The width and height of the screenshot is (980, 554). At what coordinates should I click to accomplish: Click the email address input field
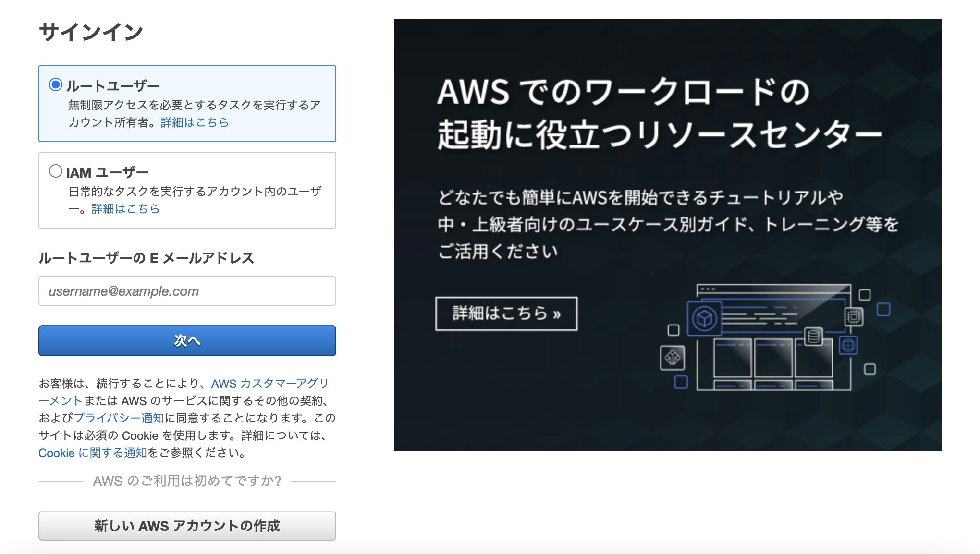coord(187,291)
